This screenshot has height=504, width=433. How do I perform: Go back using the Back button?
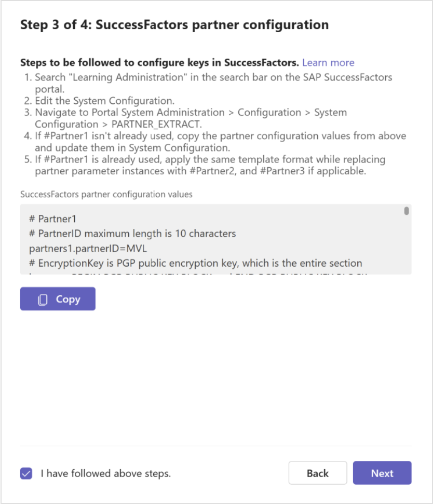point(317,473)
